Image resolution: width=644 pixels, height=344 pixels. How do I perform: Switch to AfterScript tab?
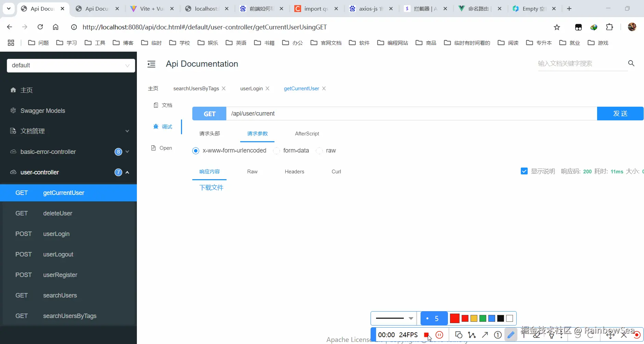pos(307,133)
